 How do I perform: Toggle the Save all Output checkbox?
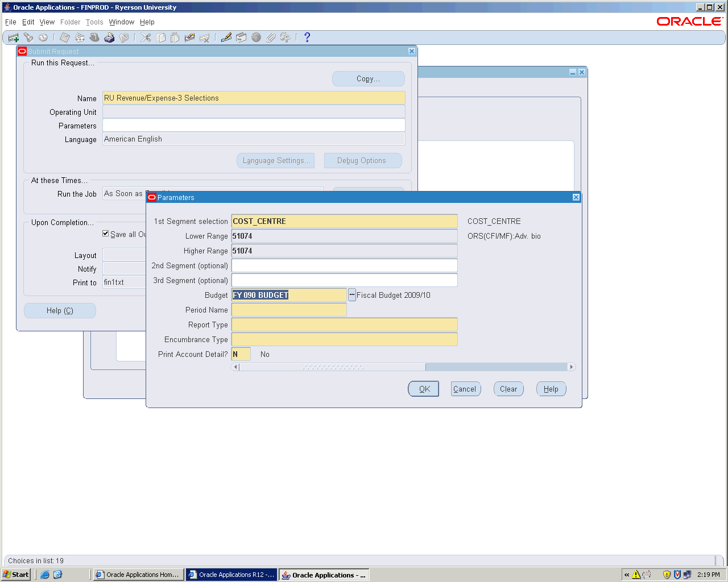click(x=106, y=234)
